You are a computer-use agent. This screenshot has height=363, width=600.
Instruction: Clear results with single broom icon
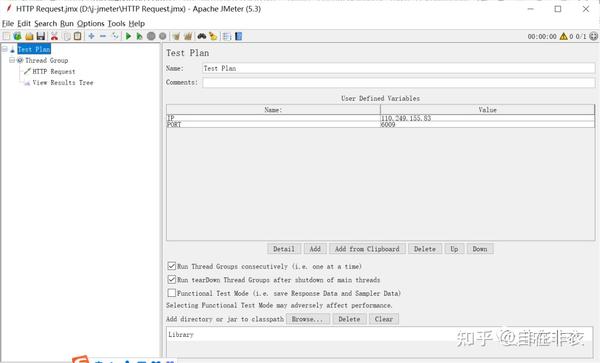(x=176, y=36)
